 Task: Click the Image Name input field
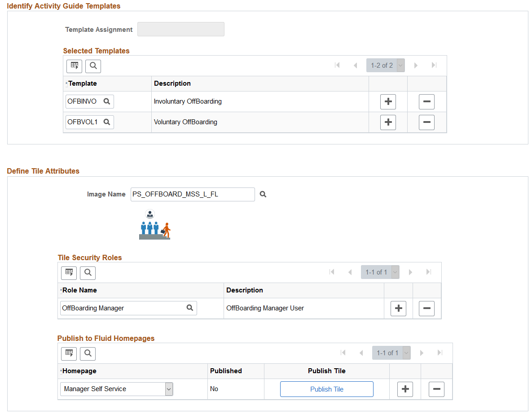click(192, 194)
